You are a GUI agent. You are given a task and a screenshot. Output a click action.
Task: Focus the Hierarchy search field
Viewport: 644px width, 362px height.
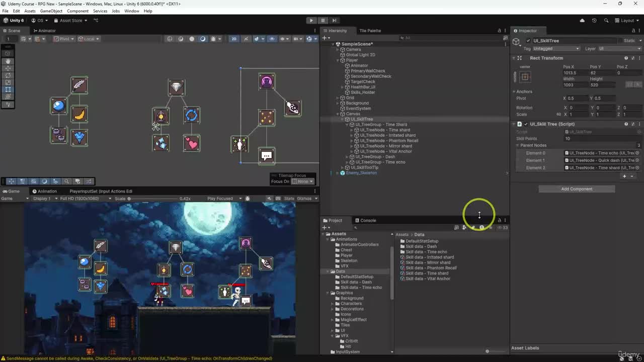(450, 38)
